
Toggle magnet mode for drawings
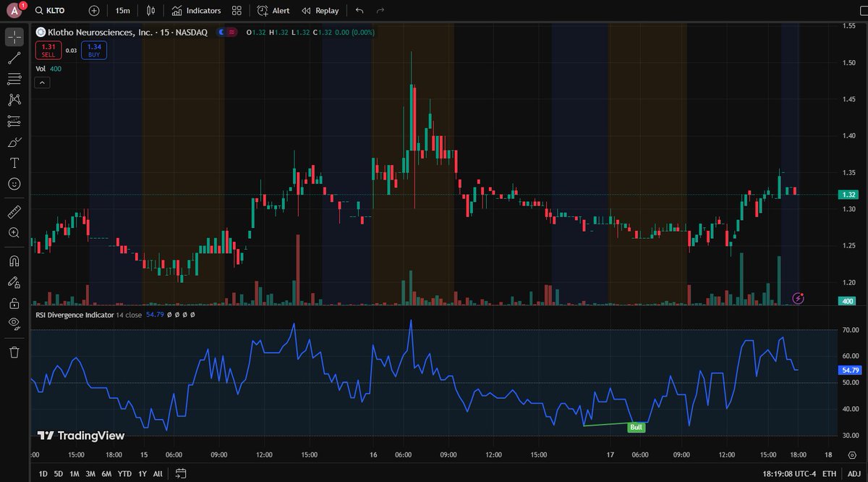pos(14,261)
